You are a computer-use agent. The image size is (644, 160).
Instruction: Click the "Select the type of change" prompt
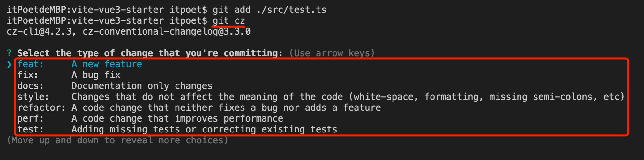click(x=150, y=53)
